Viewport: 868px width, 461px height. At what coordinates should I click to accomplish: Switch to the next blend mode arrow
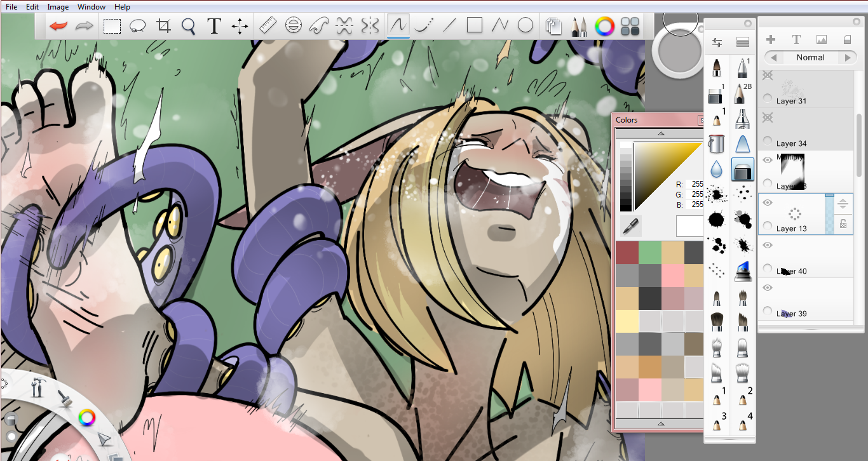[x=847, y=58]
